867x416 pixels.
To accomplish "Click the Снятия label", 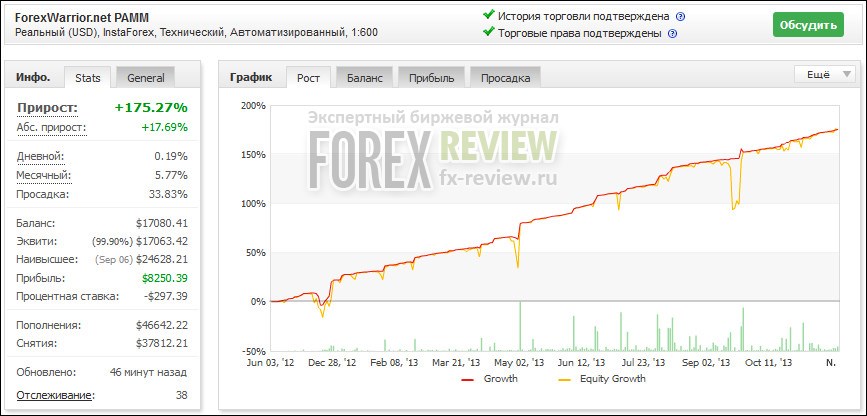I will tap(36, 344).
